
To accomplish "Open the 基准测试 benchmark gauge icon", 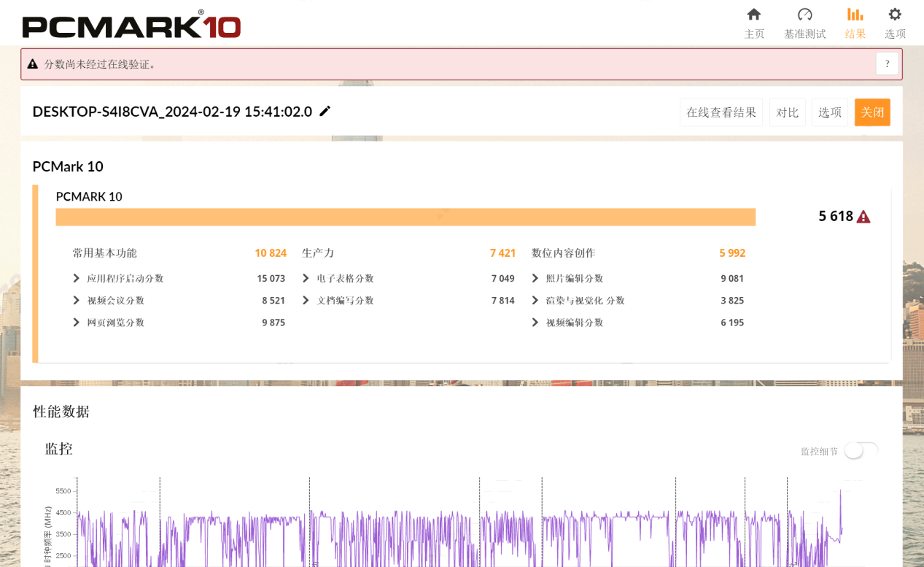I will 805,15.
